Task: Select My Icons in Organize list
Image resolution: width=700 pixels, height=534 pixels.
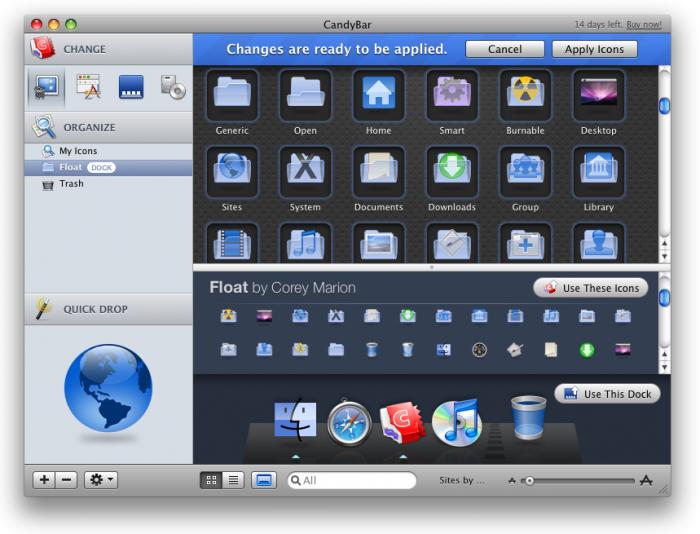Action: click(108, 151)
